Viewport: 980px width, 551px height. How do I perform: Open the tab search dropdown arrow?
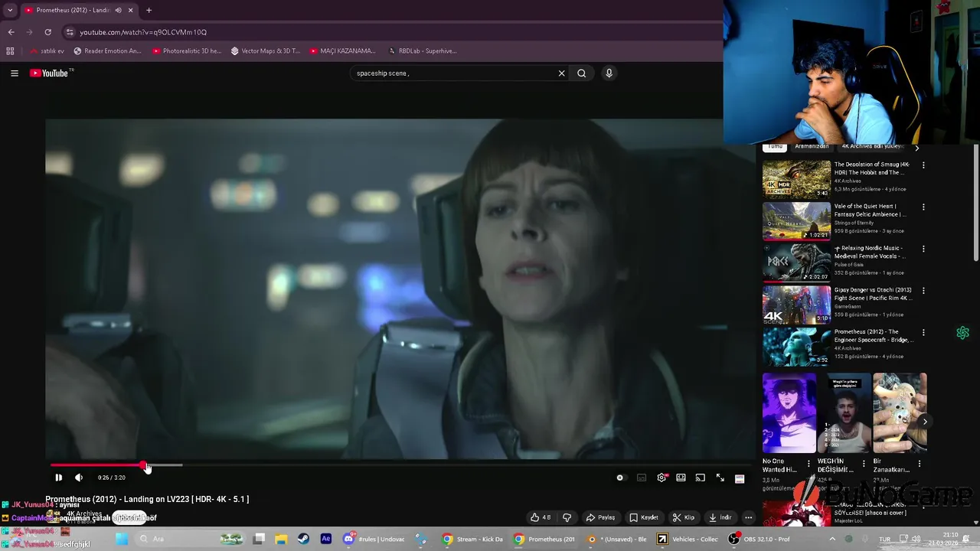10,10
